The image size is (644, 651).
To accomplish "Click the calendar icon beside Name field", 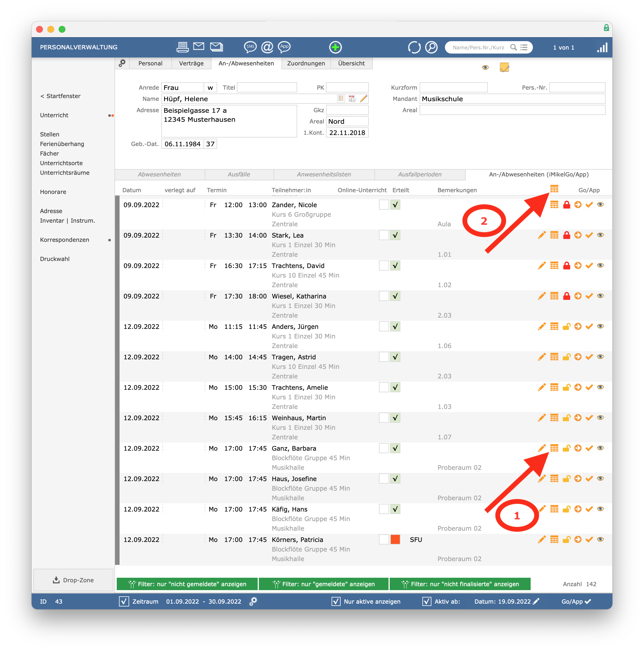I will click(352, 98).
